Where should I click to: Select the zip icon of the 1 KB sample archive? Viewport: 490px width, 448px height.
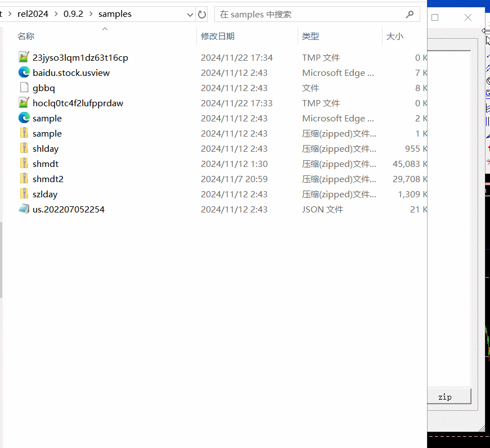coord(24,133)
